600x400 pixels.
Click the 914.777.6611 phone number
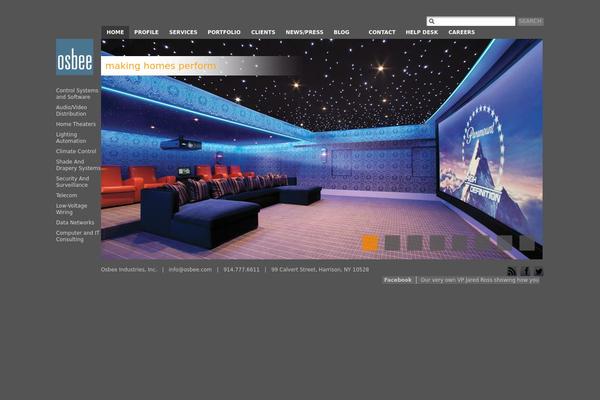pos(241,269)
